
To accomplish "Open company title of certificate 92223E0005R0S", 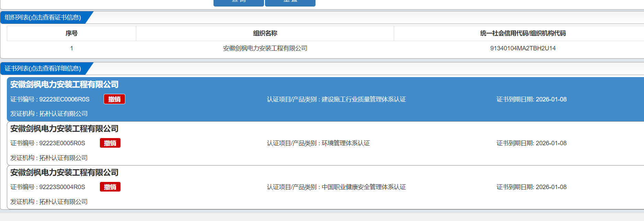I will click(64, 128).
